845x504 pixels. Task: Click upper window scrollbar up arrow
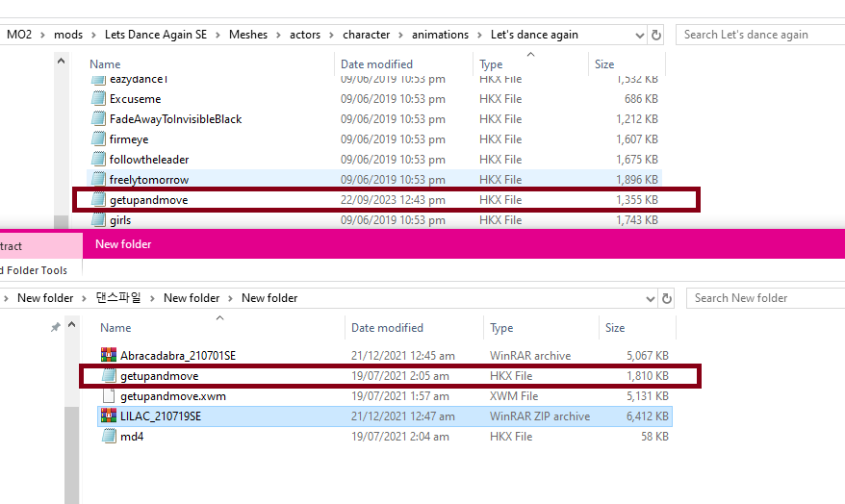[x=61, y=61]
